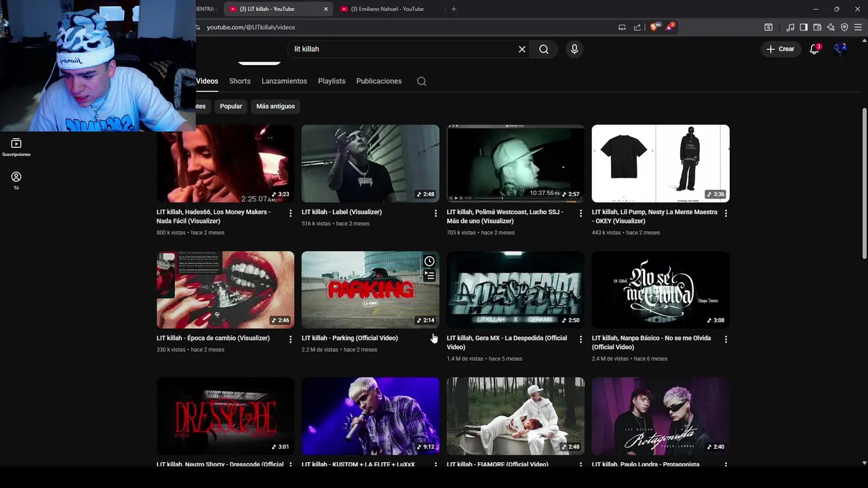This screenshot has width=868, height=488.
Task: Open options menu for Parking (Official Video)
Action: [435, 339]
